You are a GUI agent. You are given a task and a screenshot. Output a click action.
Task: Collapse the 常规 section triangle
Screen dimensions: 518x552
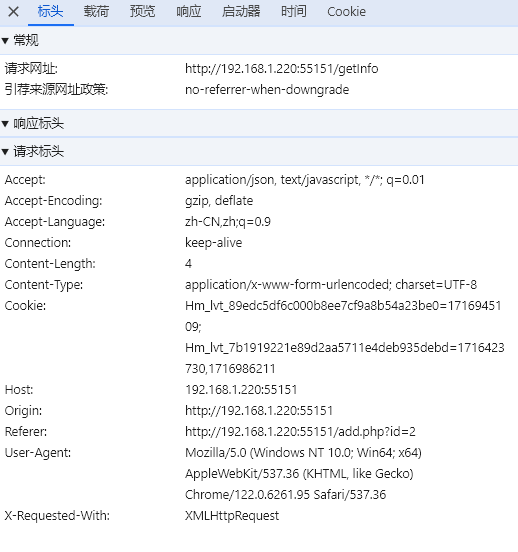point(5,41)
